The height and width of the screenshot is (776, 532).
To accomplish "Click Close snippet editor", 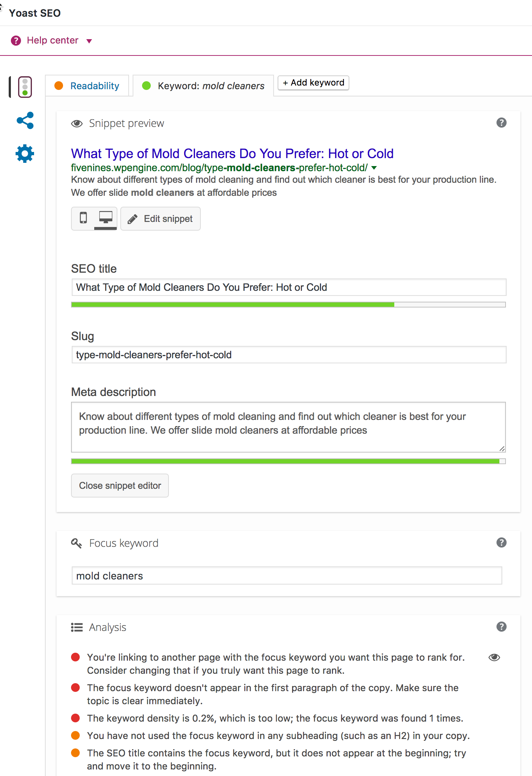I will 120,486.
